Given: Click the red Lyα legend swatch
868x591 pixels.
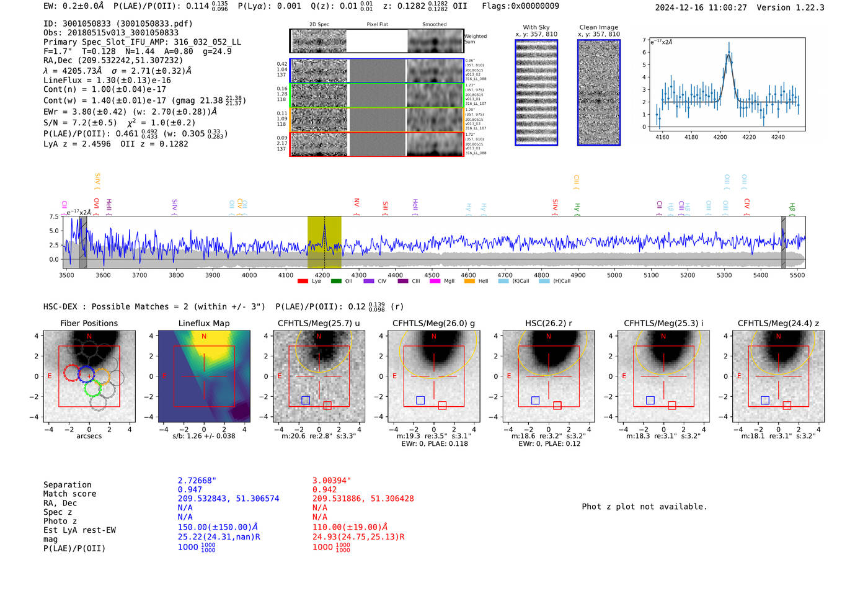Looking at the screenshot, I should [303, 281].
